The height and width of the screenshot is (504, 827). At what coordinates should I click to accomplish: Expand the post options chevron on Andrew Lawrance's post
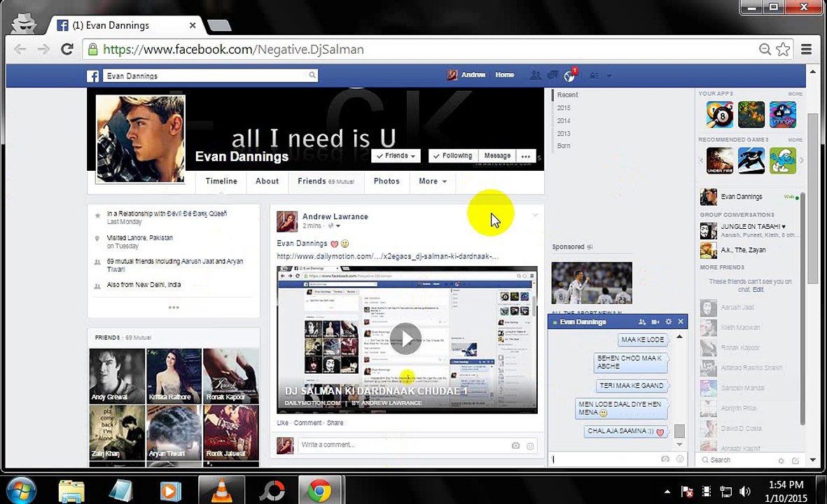(x=535, y=215)
